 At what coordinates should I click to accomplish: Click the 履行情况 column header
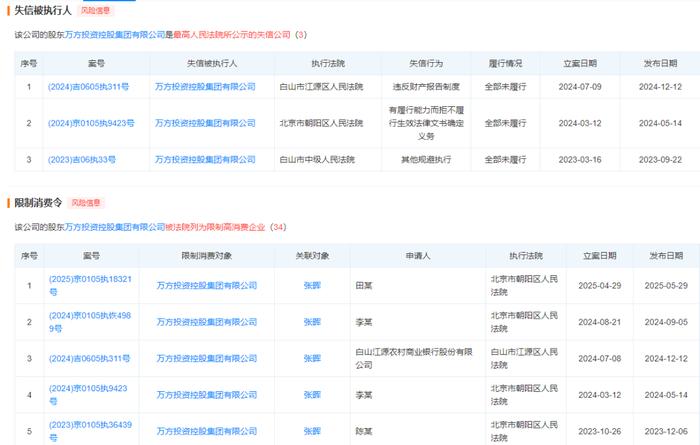(x=505, y=63)
